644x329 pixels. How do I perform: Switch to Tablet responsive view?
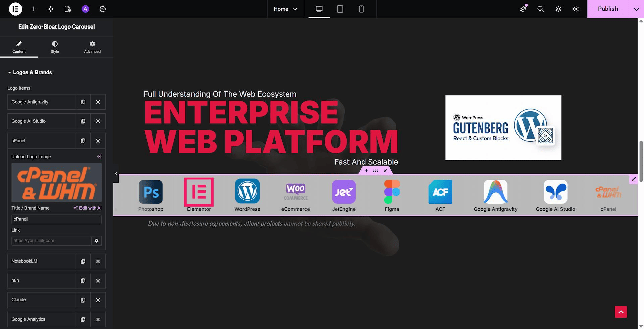click(x=340, y=9)
